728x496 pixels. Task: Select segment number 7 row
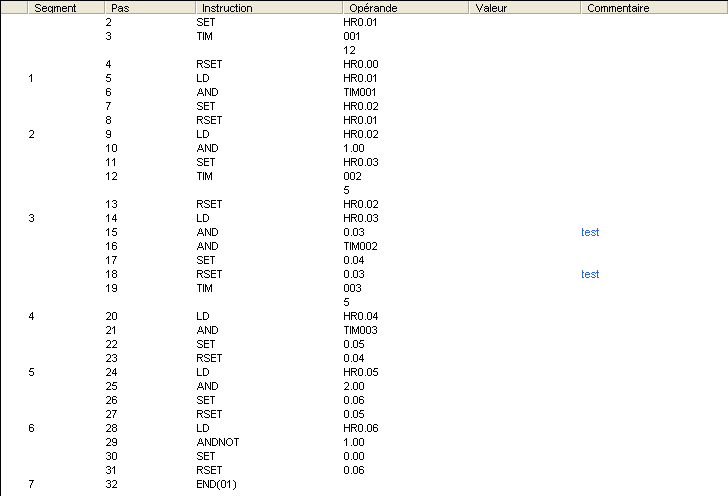pos(32,484)
